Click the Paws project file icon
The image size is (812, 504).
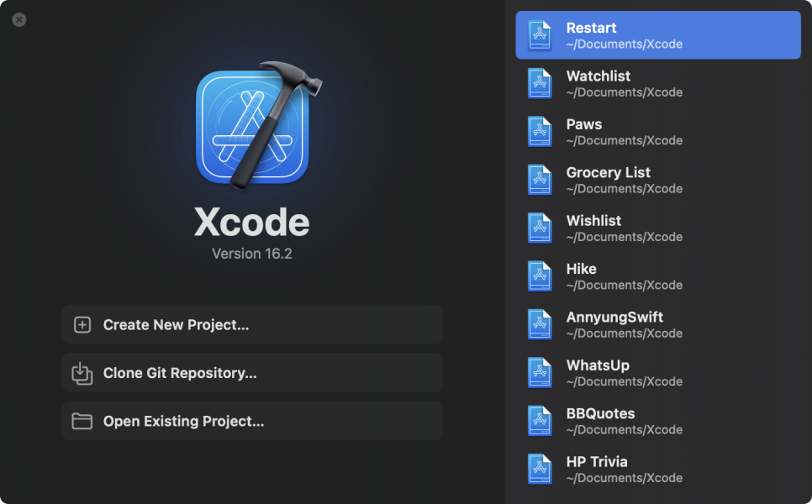[x=540, y=131]
